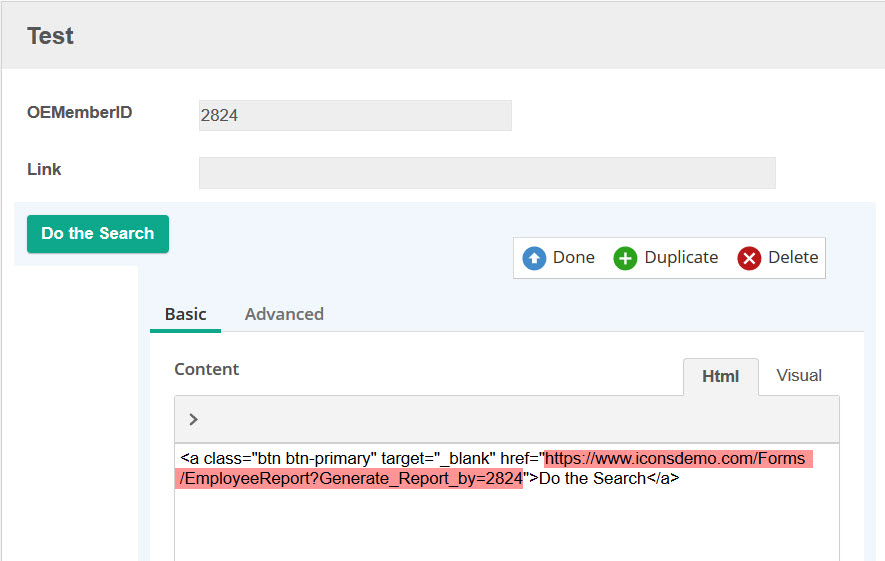Expand the editor toolbar chevron
The image size is (885, 561).
point(193,420)
